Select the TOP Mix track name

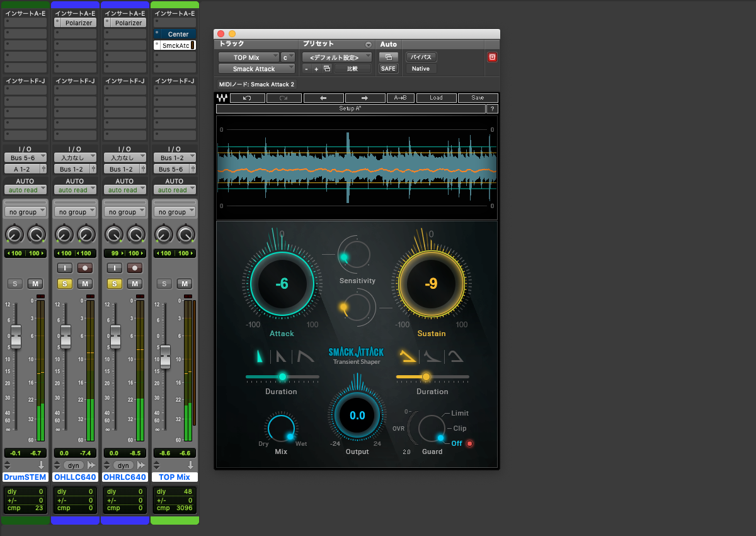(175, 477)
